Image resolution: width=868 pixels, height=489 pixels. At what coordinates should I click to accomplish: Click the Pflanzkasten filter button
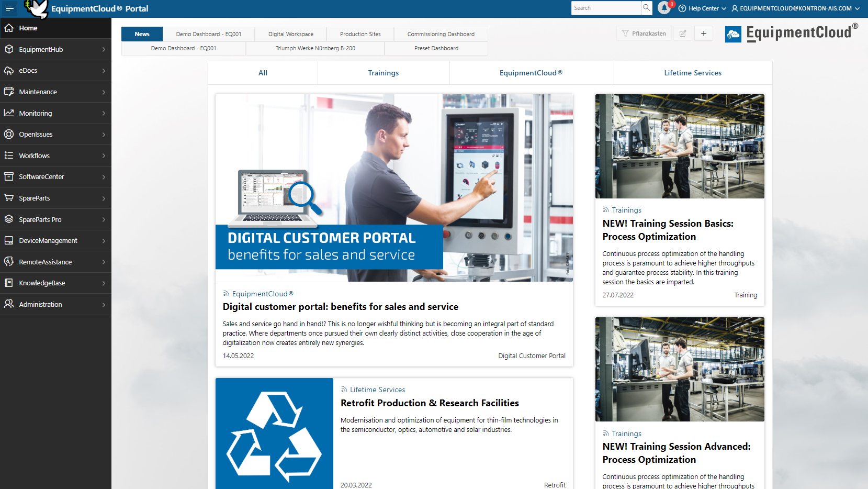[x=644, y=34]
